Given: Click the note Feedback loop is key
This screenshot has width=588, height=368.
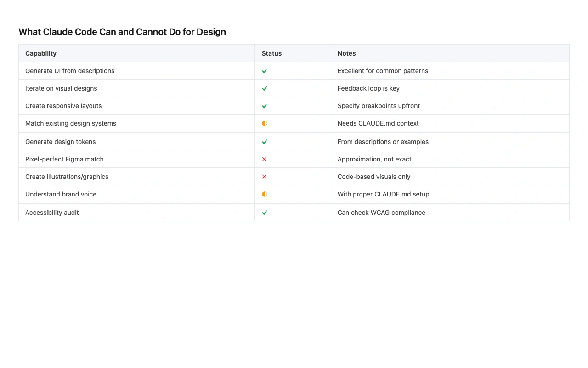Looking at the screenshot, I should pos(368,88).
